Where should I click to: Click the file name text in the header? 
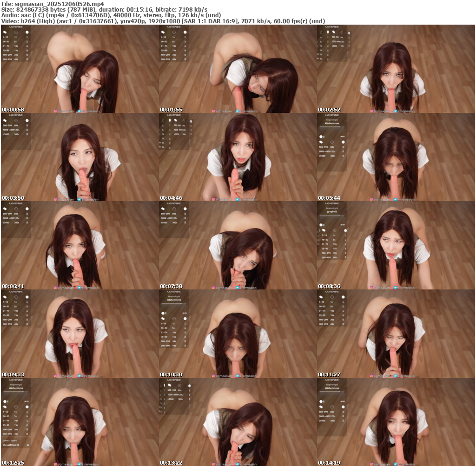[x=53, y=3]
